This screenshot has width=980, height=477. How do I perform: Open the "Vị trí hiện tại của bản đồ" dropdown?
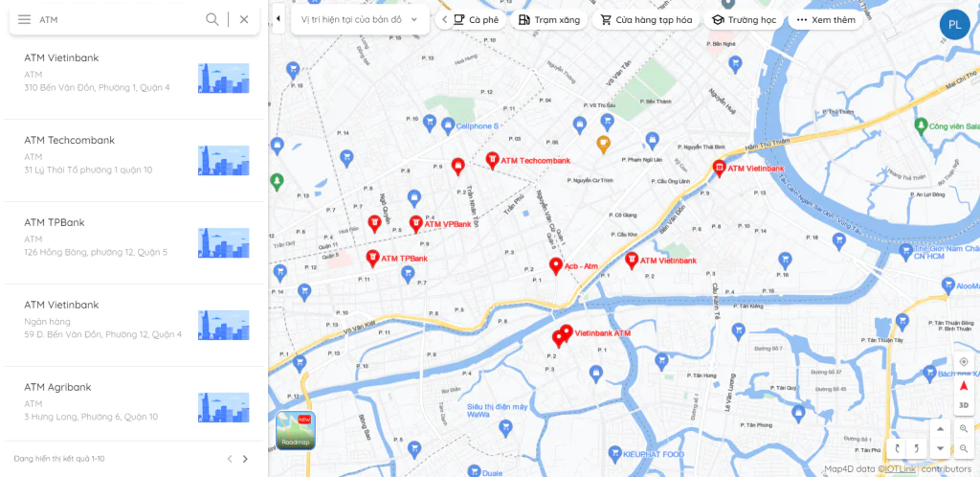(x=360, y=19)
